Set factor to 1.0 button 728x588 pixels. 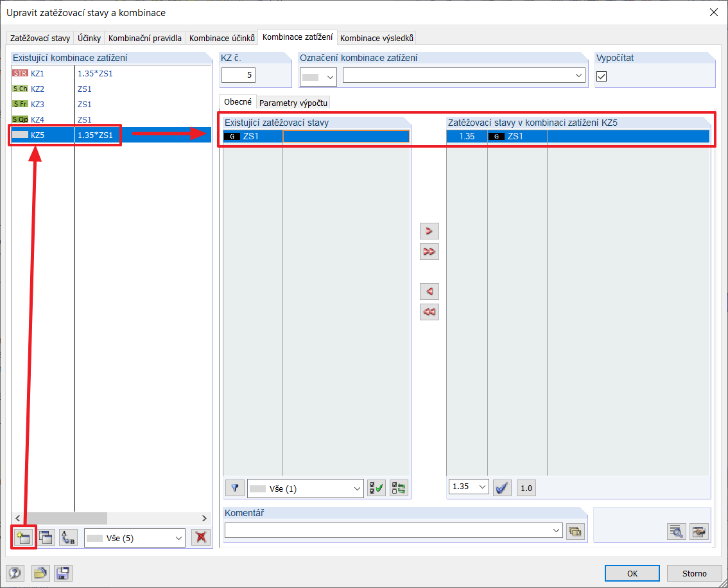tap(526, 488)
